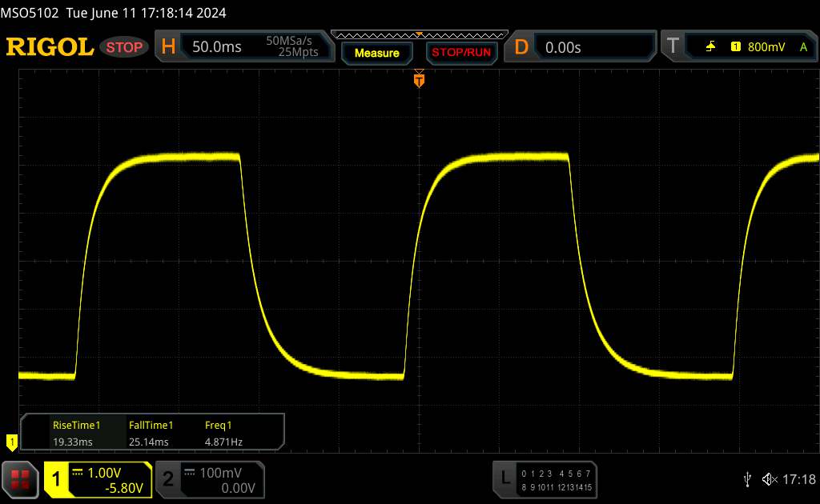Click the rising edge trigger icon
The height and width of the screenshot is (504, 820).
[710, 47]
